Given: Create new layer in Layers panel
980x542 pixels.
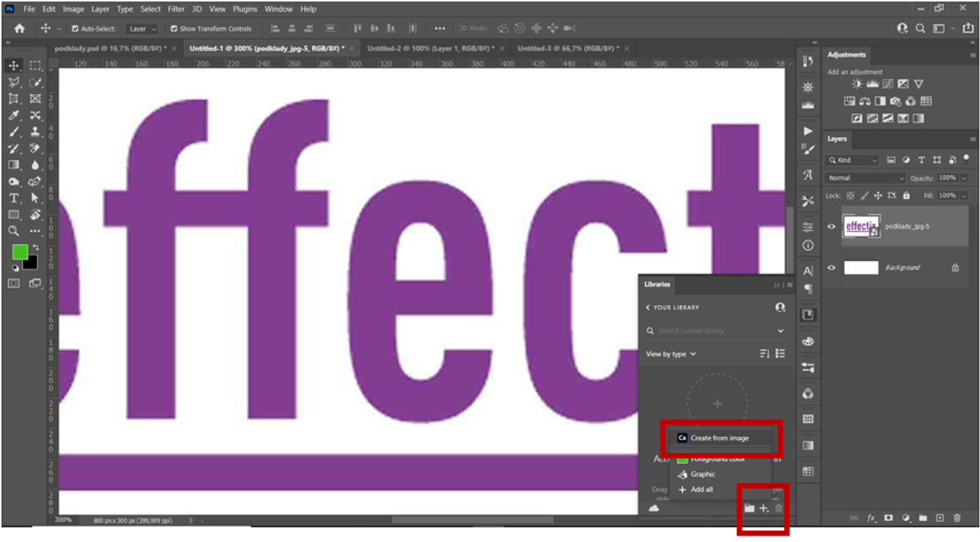Looking at the screenshot, I should pyautogui.click(x=940, y=518).
